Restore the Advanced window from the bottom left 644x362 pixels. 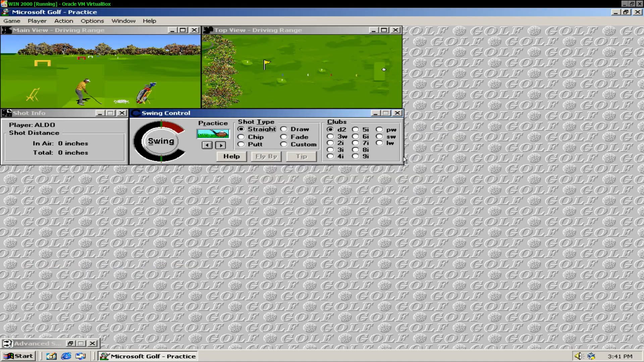tap(70, 344)
